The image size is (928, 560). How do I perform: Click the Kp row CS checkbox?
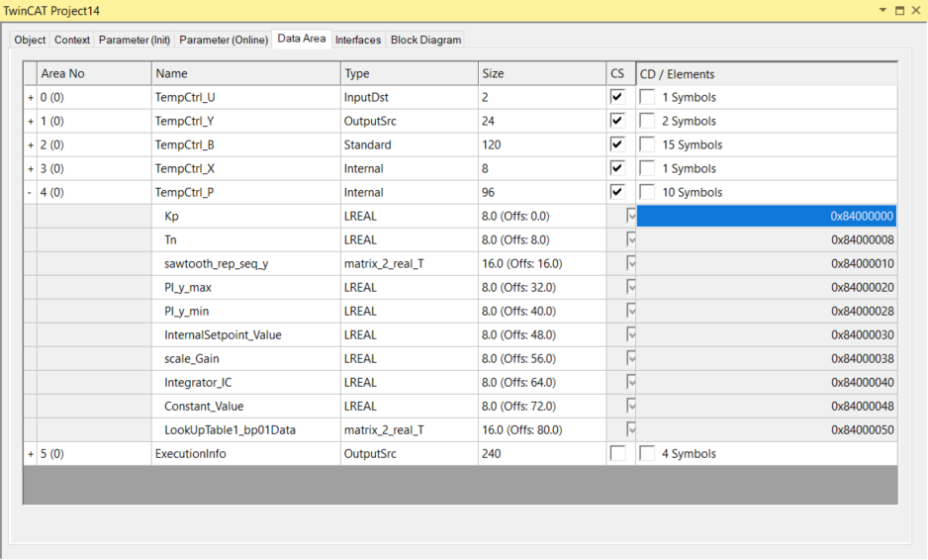[x=631, y=216]
